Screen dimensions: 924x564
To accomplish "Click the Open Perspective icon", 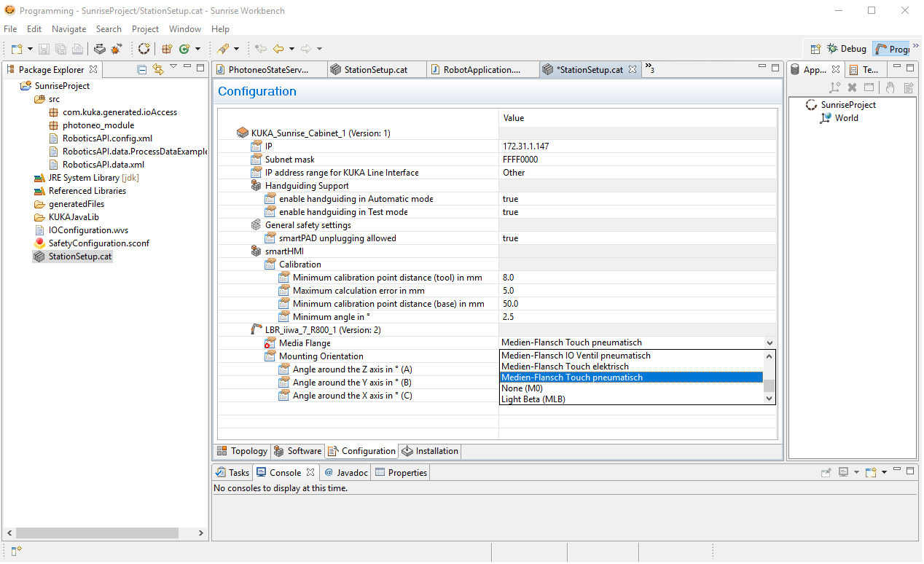I will click(816, 49).
